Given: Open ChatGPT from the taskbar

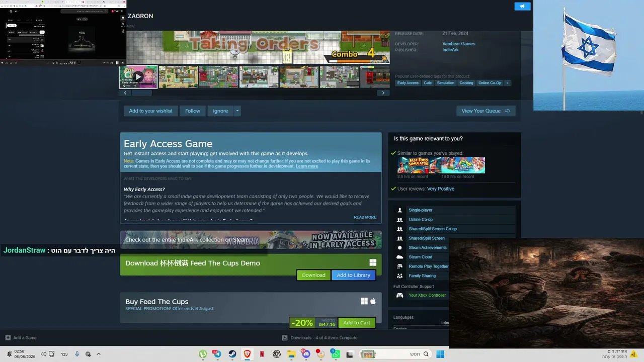Looking at the screenshot, I should tap(276, 354).
